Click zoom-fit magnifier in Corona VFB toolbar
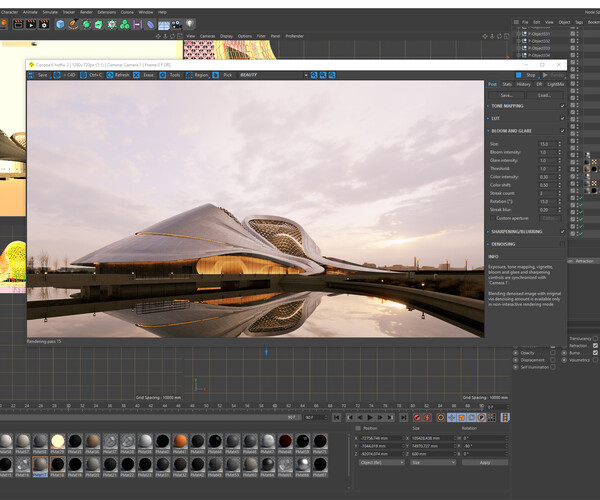 [x=332, y=75]
